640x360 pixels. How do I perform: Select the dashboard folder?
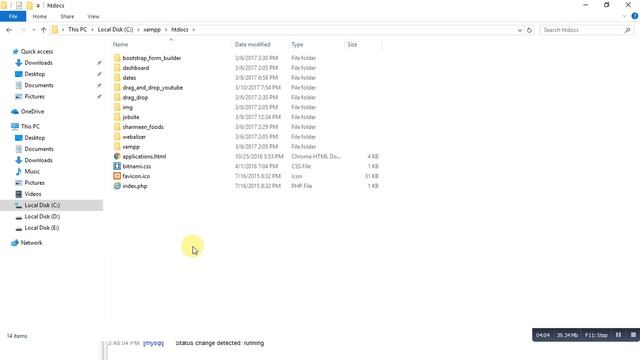pos(136,68)
